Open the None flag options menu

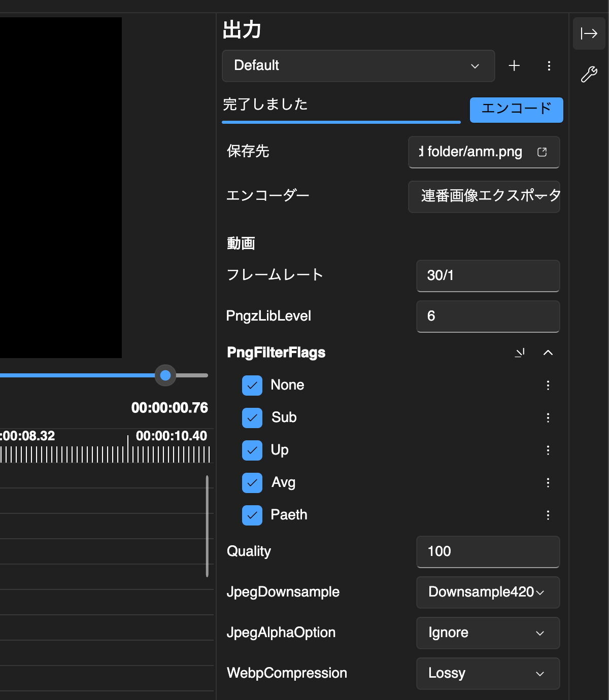point(548,386)
